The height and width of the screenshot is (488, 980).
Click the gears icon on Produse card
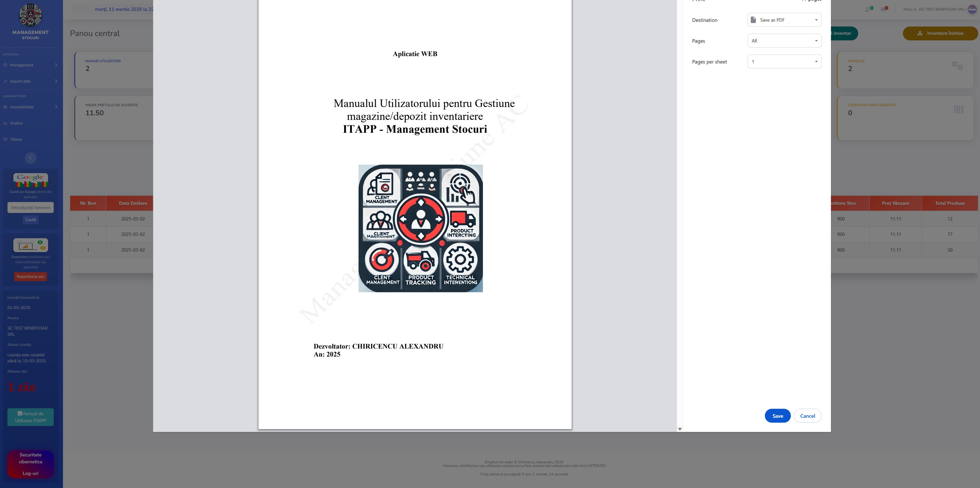pyautogui.click(x=957, y=66)
